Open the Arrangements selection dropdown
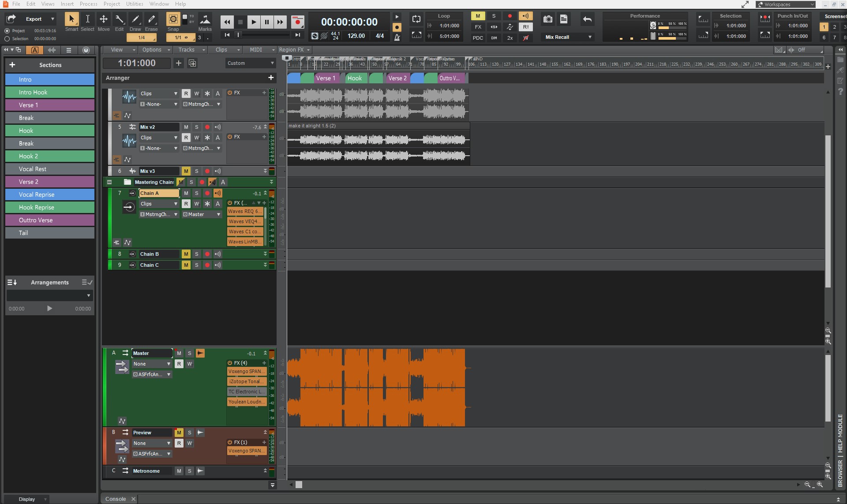The image size is (847, 504). 49,295
